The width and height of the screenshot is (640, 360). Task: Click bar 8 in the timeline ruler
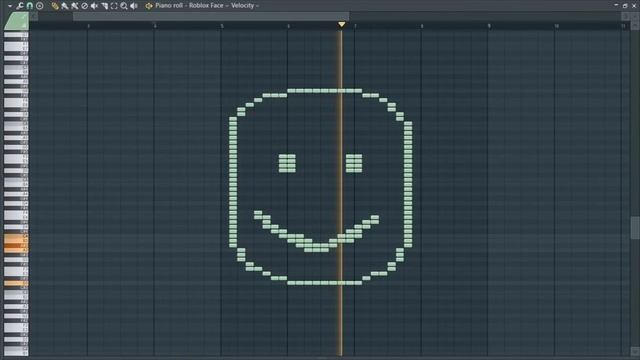422,26
